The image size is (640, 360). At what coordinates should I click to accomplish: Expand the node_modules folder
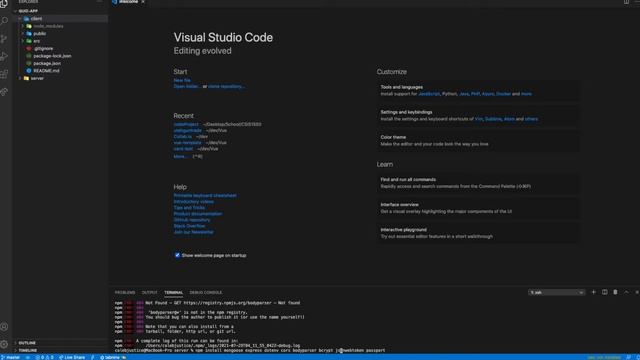[23, 26]
